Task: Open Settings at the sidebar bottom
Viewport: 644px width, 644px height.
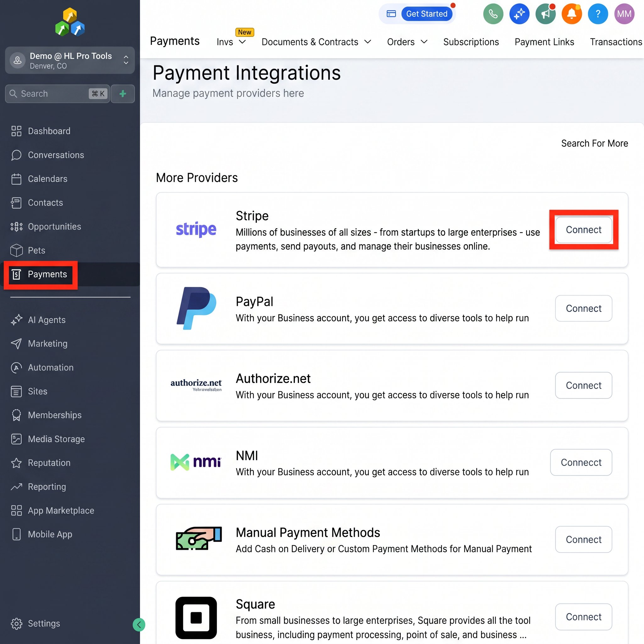Action: [35, 623]
